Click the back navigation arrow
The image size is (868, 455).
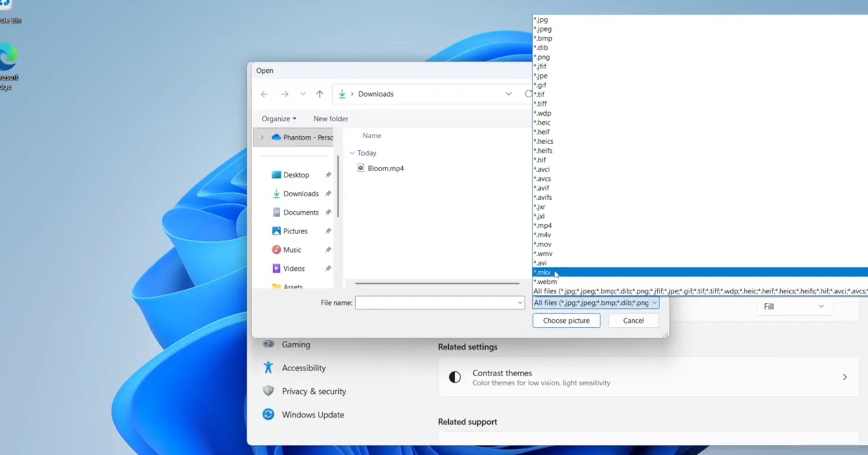[264, 94]
